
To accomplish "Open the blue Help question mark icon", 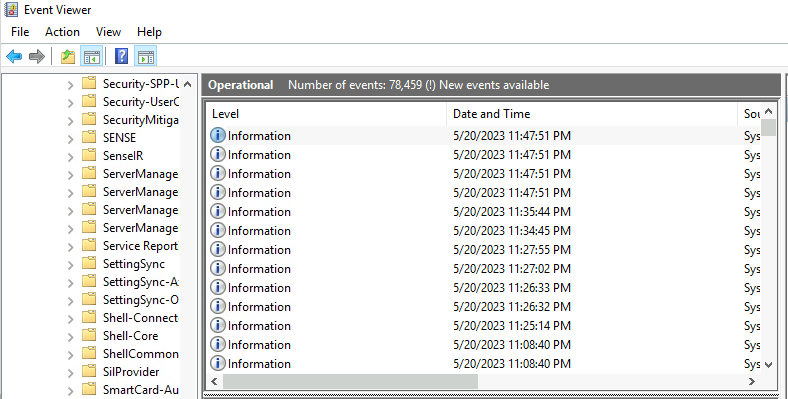I will pyautogui.click(x=122, y=56).
